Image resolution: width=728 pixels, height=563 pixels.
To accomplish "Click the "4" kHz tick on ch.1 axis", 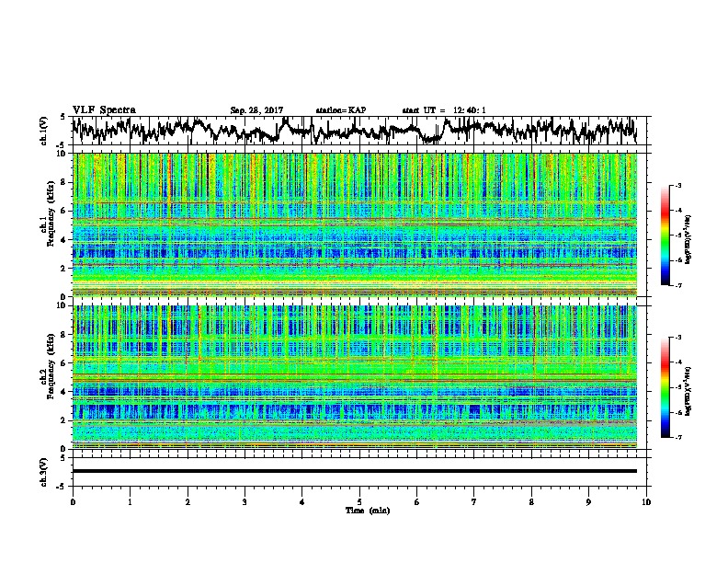I will [64, 240].
